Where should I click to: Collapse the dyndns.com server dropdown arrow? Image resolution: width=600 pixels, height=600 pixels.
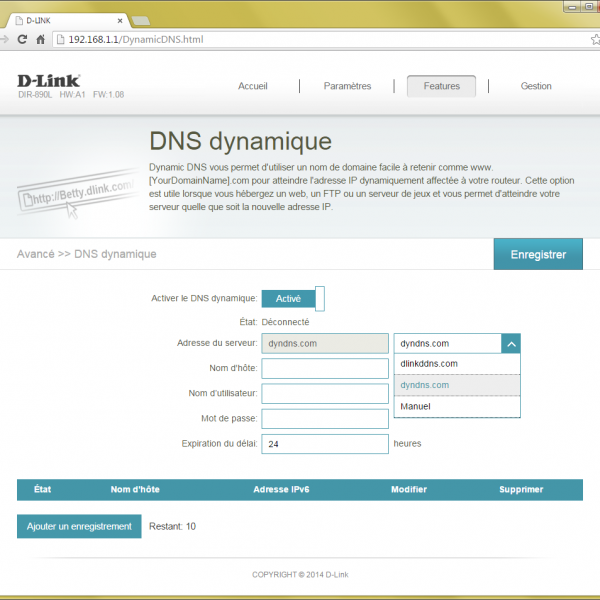tap(510, 343)
